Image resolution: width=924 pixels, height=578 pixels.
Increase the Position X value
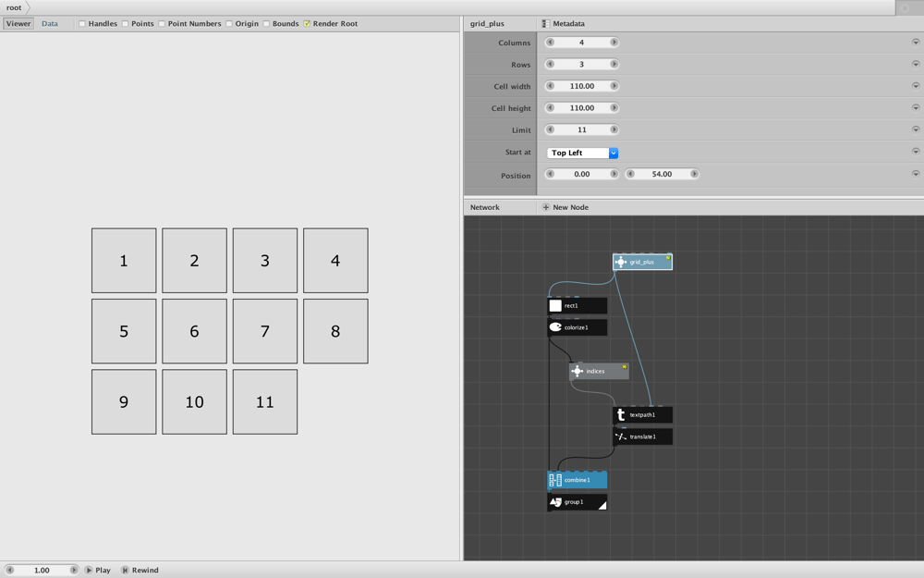click(614, 174)
